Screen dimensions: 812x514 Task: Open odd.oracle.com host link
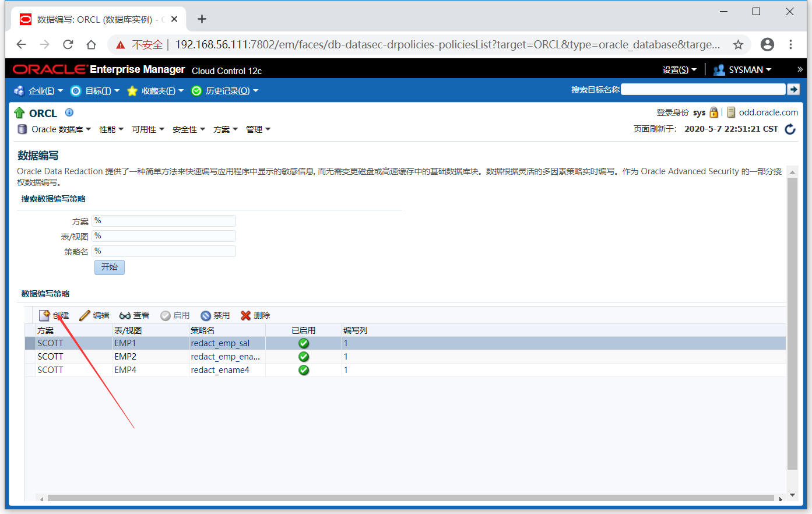pos(768,112)
